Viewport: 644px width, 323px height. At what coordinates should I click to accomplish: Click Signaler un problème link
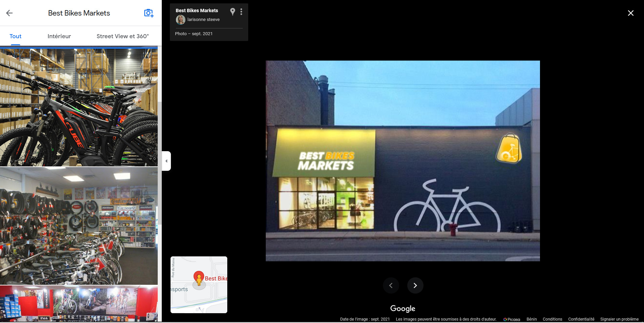(x=619, y=319)
